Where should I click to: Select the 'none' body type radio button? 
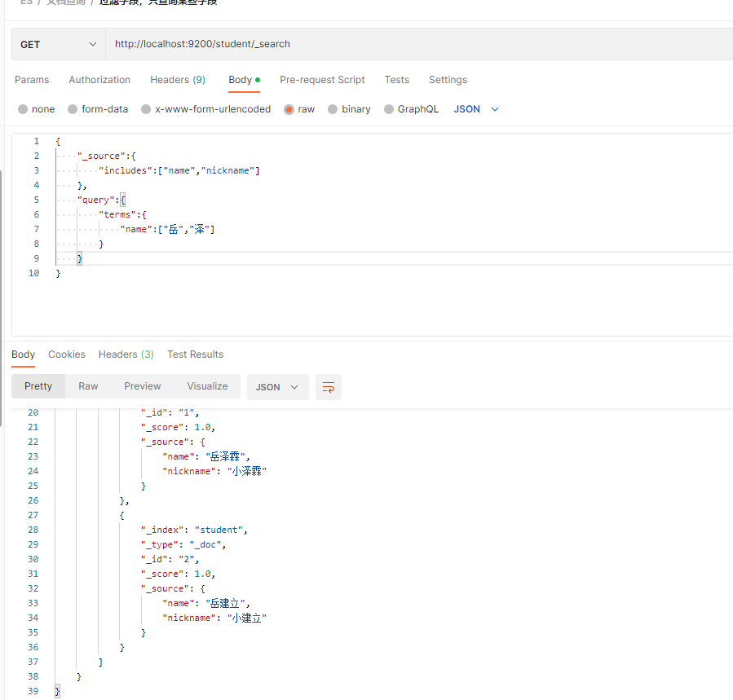coord(23,109)
